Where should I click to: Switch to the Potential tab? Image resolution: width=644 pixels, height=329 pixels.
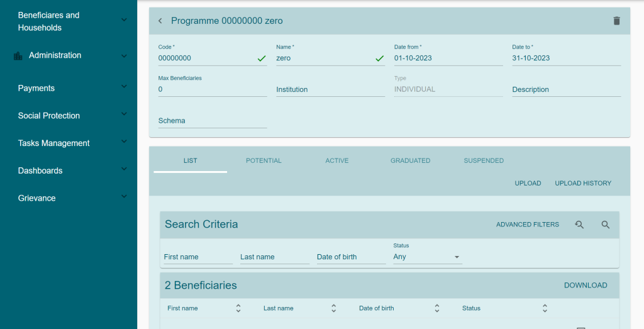(x=264, y=160)
